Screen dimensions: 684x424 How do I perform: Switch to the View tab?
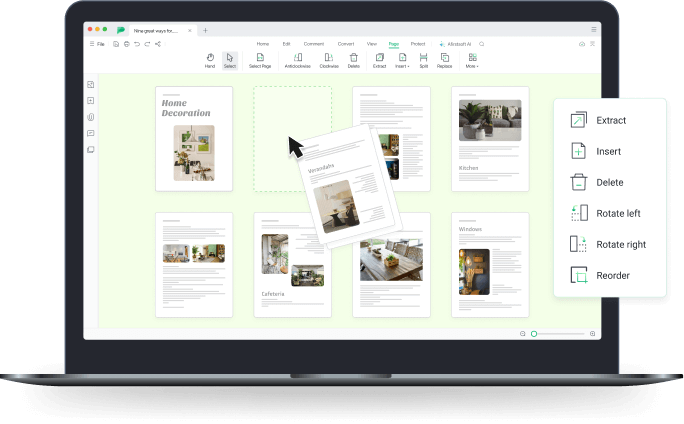click(x=372, y=44)
